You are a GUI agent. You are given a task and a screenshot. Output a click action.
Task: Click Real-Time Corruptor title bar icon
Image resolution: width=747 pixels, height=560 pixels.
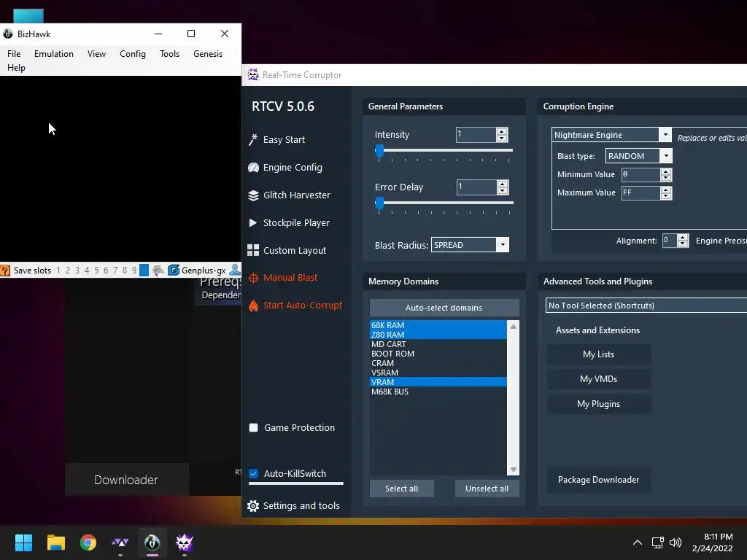[x=253, y=75]
